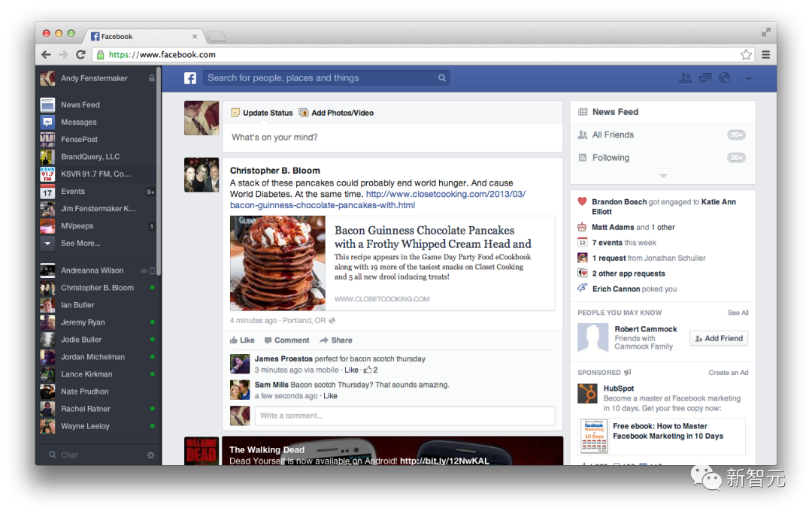
Task: Select All Friends feed filter
Action: (613, 135)
